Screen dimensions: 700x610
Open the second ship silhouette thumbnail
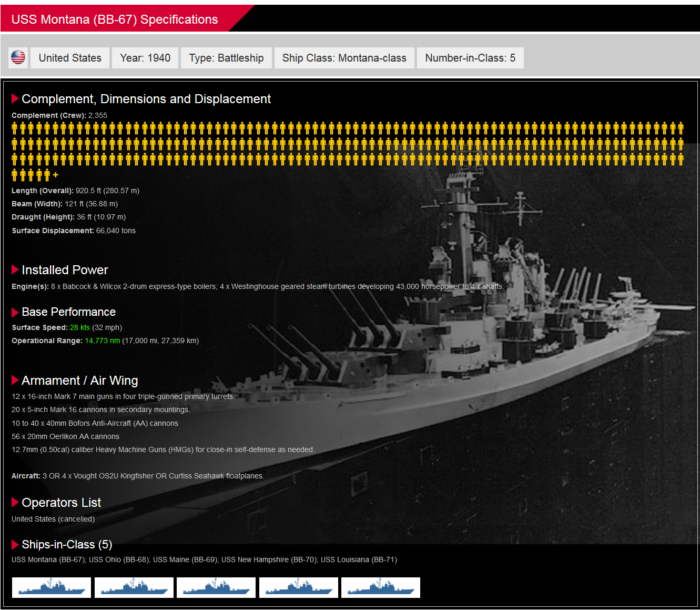(x=134, y=587)
